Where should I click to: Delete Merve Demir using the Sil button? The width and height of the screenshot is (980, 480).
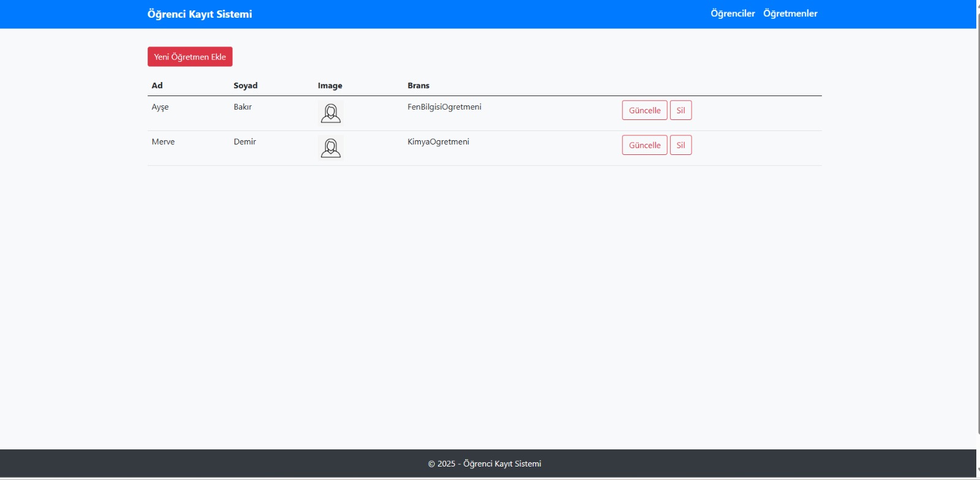tap(680, 145)
